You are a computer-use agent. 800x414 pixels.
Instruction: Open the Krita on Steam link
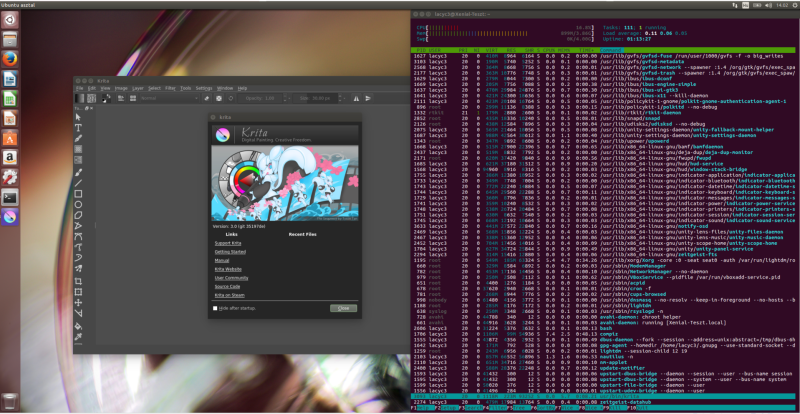coord(230,295)
